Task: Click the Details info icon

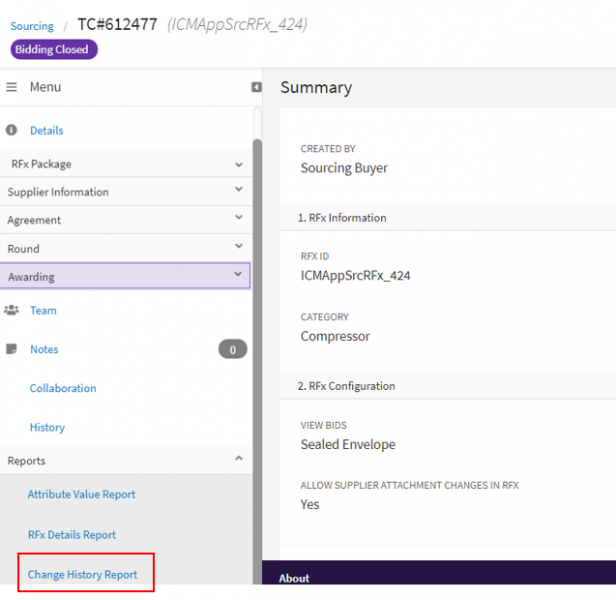Action: tap(12, 130)
